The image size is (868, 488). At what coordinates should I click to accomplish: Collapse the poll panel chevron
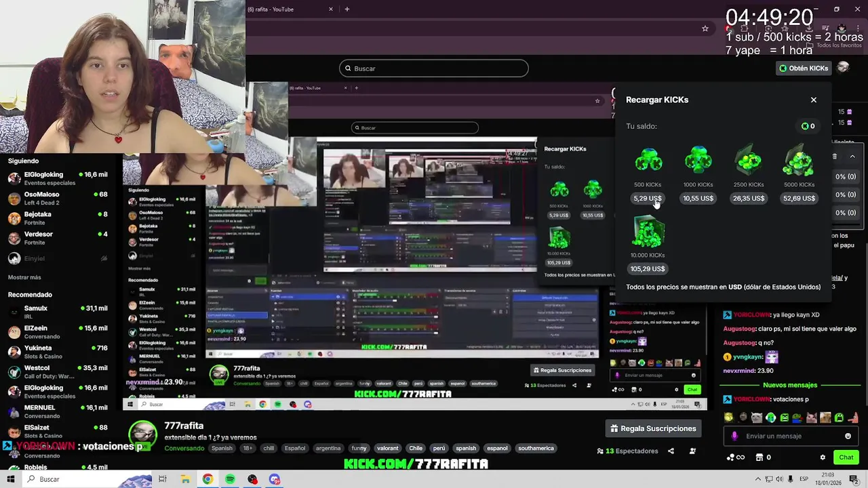(852, 157)
